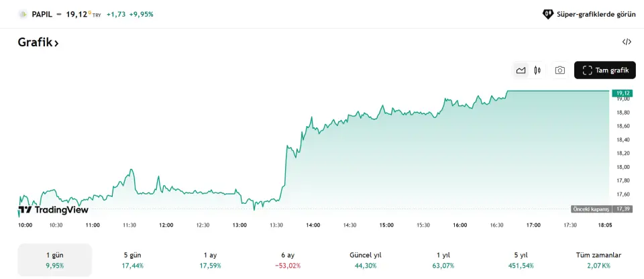This screenshot has width=644, height=279.
Task: View Tüm zamanlar range
Action: [598, 260]
